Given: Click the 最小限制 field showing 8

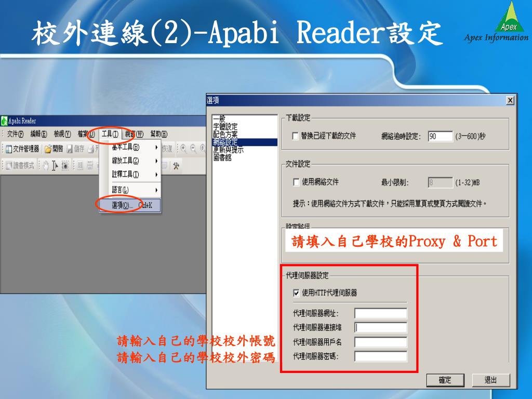Looking at the screenshot, I should pos(440,182).
